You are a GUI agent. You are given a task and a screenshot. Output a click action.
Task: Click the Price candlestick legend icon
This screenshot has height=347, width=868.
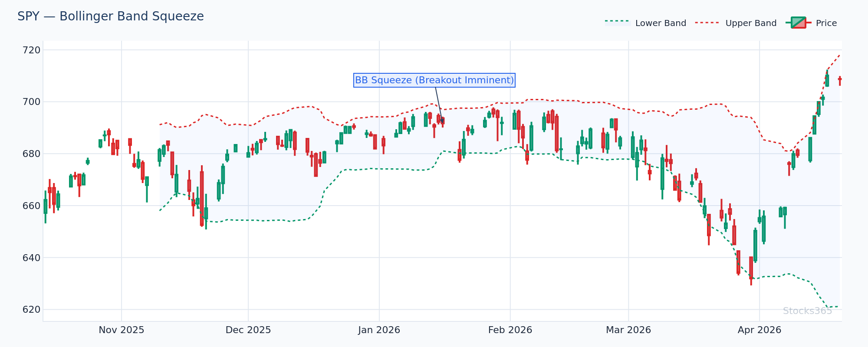[x=798, y=23]
